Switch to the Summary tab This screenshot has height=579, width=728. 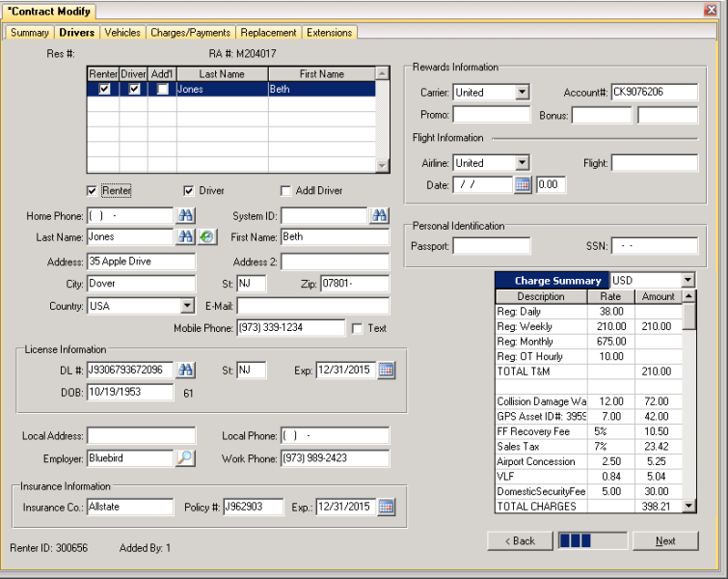click(x=30, y=33)
